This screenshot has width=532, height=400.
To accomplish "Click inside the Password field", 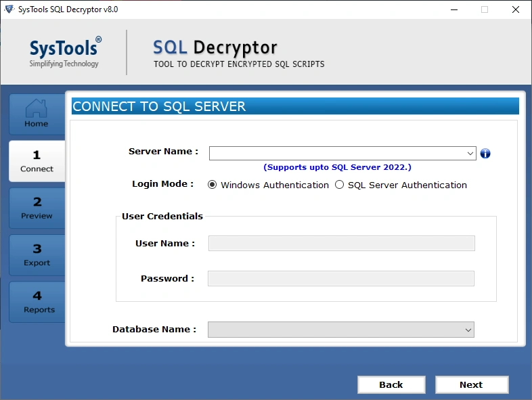I will 341,279.
